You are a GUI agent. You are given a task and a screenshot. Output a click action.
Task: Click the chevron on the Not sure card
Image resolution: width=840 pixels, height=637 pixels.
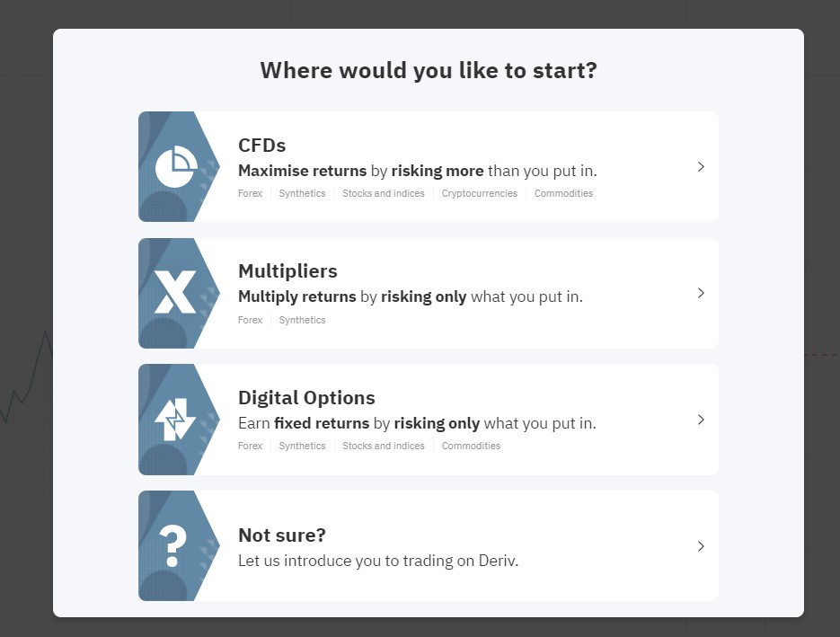coord(701,546)
